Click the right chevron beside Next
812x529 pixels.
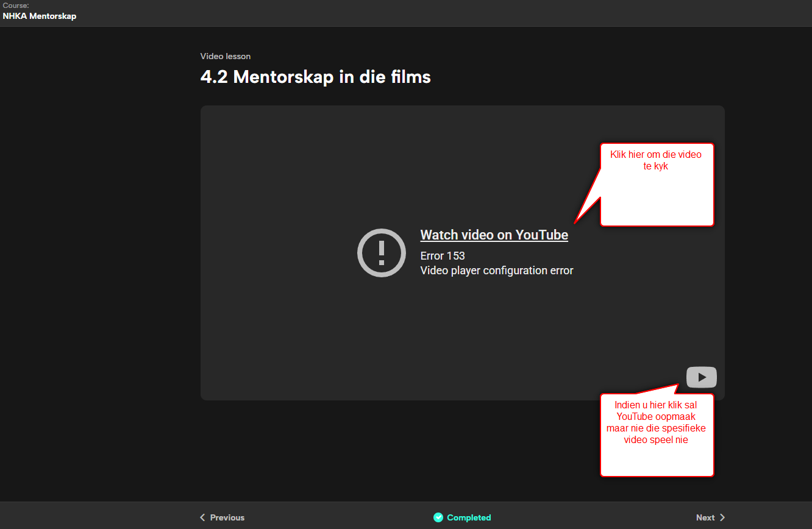coord(722,517)
